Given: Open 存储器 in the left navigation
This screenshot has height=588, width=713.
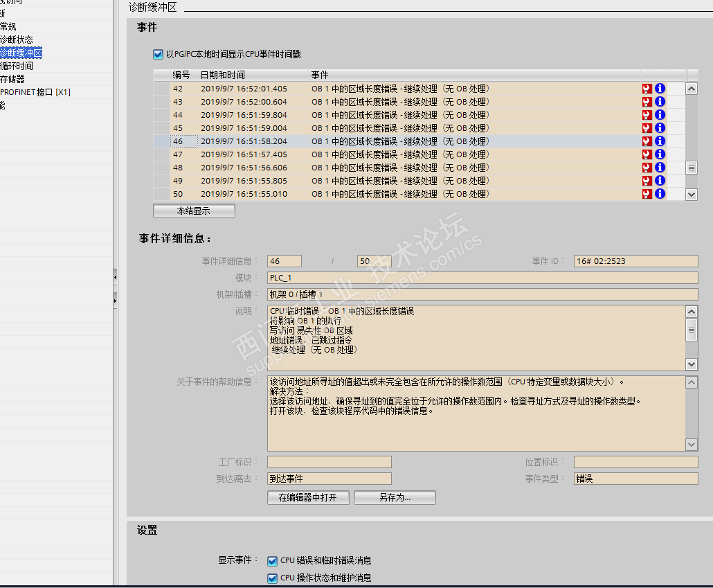Looking at the screenshot, I should coord(12,79).
